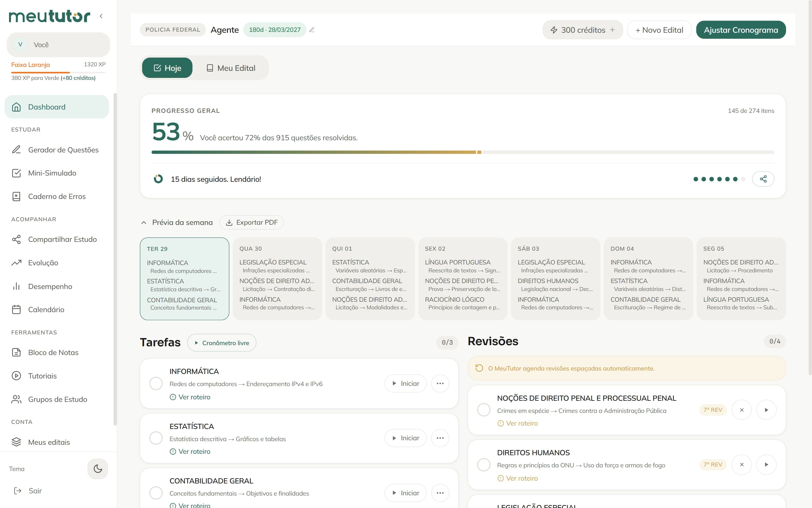
Task: Mark ESTATÍSTICA task as done
Action: click(156, 438)
